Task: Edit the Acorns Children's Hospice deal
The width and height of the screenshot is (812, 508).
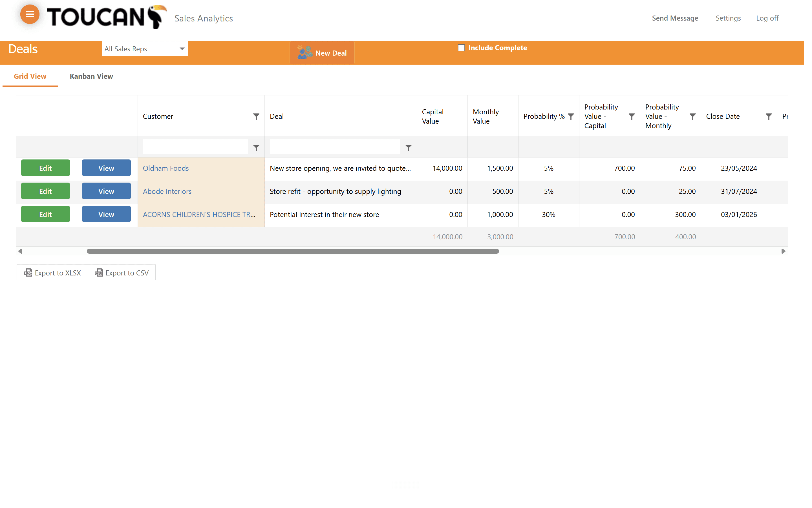Action: tap(45, 214)
